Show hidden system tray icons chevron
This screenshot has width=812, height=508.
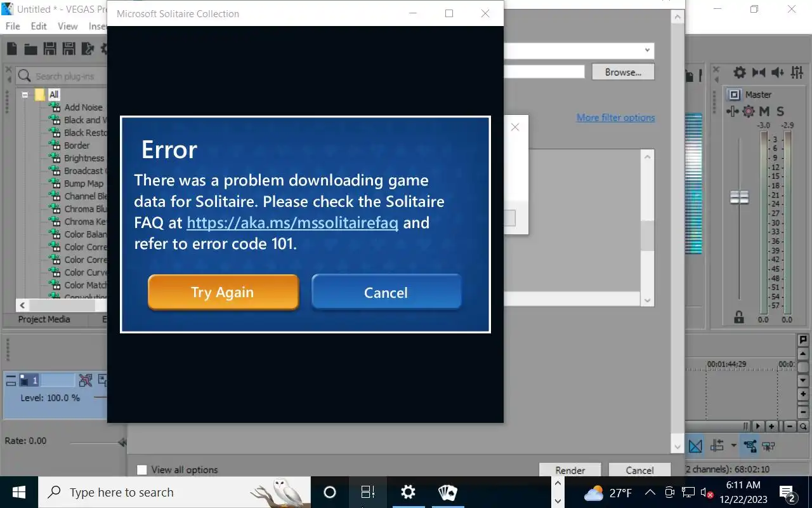[x=650, y=492]
